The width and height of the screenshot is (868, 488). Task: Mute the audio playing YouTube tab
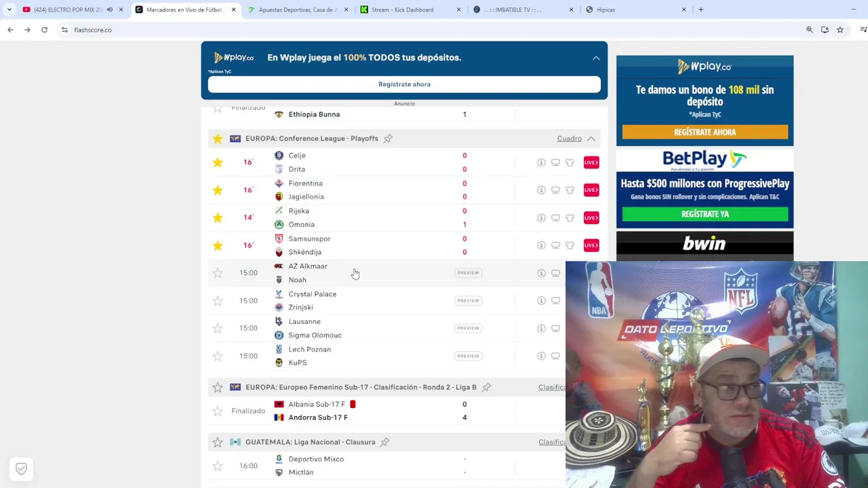pos(110,9)
